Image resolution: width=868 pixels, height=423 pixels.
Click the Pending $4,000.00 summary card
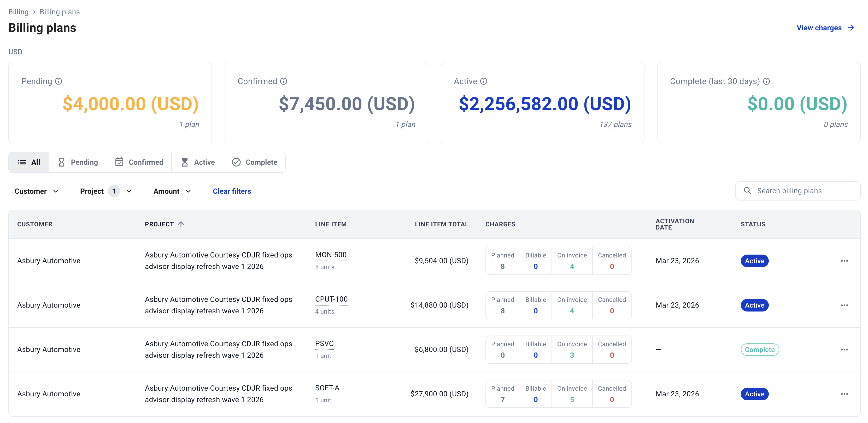(110, 103)
